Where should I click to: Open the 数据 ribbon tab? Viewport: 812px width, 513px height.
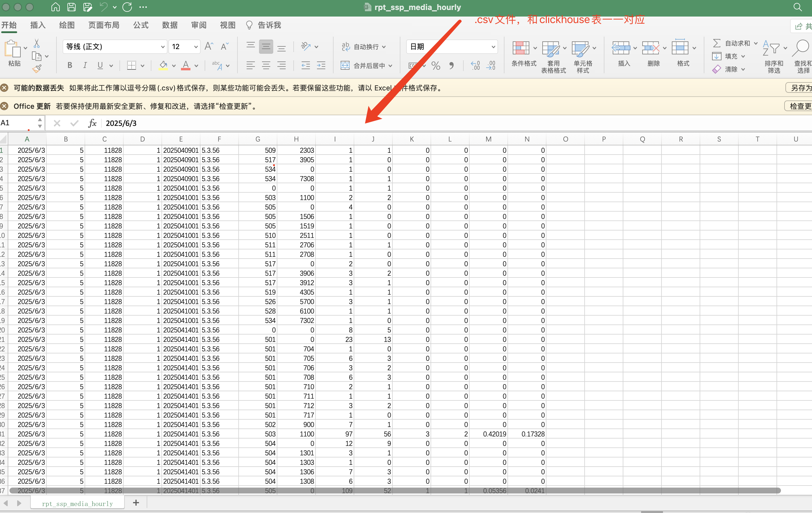click(x=170, y=25)
